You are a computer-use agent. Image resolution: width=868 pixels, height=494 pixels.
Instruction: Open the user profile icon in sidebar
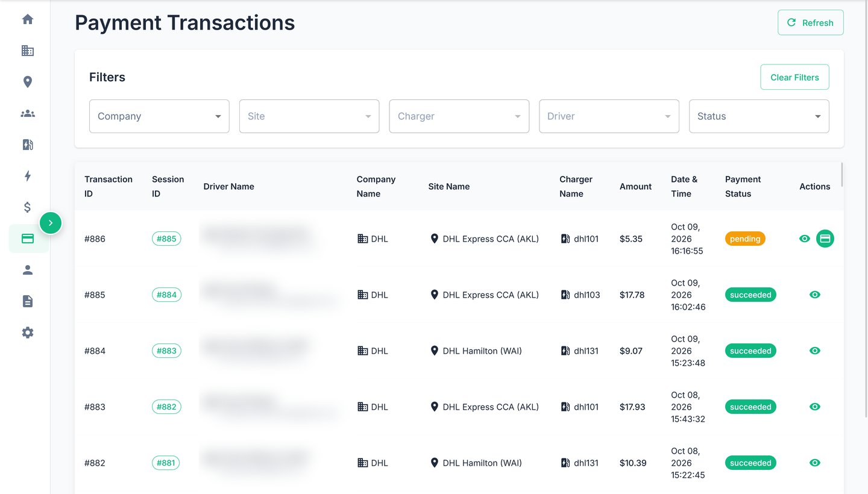coord(27,270)
